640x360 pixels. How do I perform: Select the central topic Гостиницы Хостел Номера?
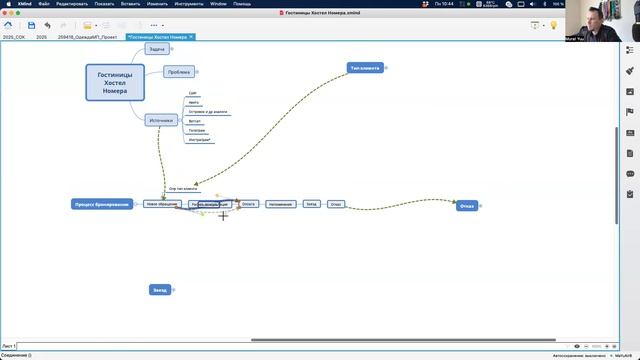(x=115, y=82)
